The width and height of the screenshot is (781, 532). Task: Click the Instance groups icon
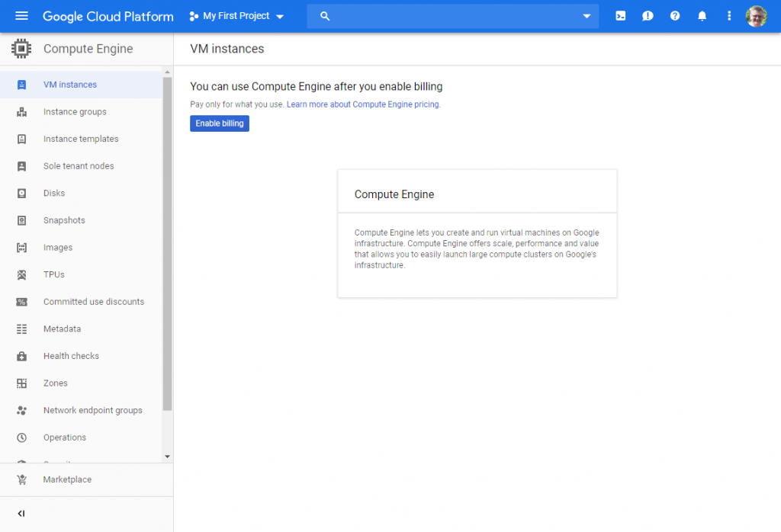pyautogui.click(x=21, y=112)
